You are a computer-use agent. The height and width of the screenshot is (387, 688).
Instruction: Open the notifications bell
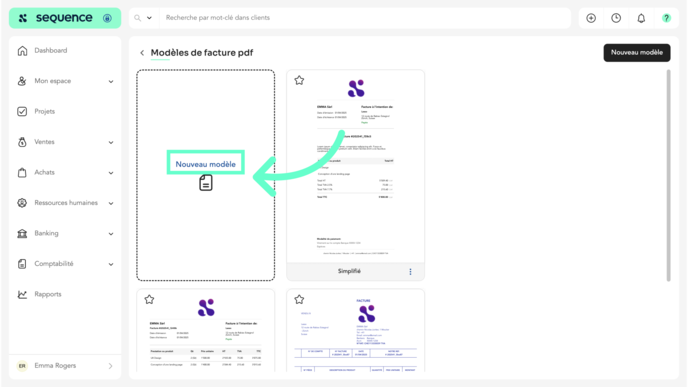[x=641, y=18]
